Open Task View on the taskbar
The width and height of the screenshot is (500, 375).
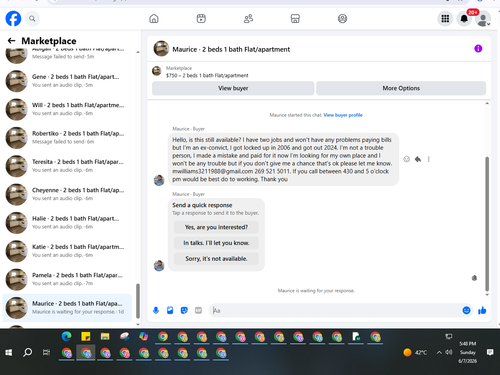coord(46,352)
